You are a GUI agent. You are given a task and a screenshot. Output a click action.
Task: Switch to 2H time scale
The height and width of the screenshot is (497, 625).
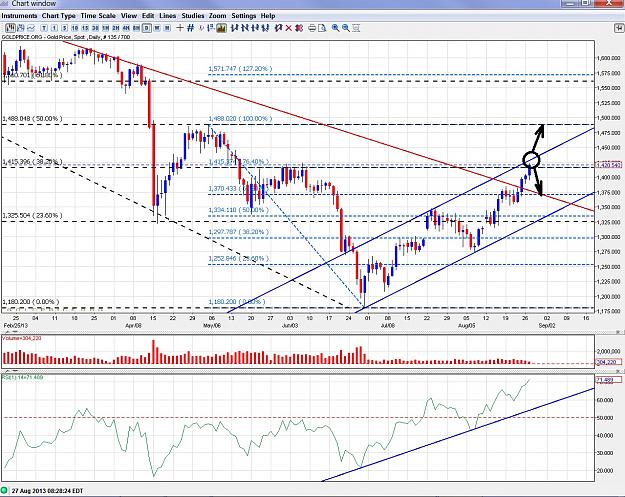click(x=115, y=28)
